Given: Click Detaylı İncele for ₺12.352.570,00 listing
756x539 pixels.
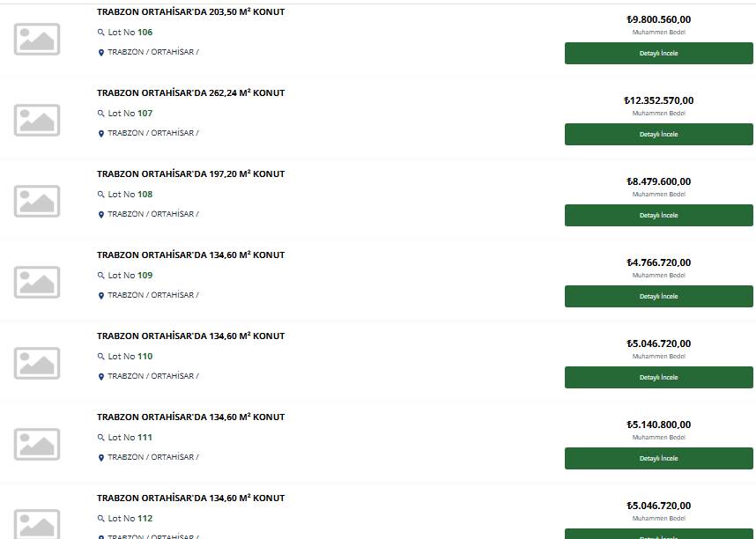Looking at the screenshot, I should (x=658, y=134).
